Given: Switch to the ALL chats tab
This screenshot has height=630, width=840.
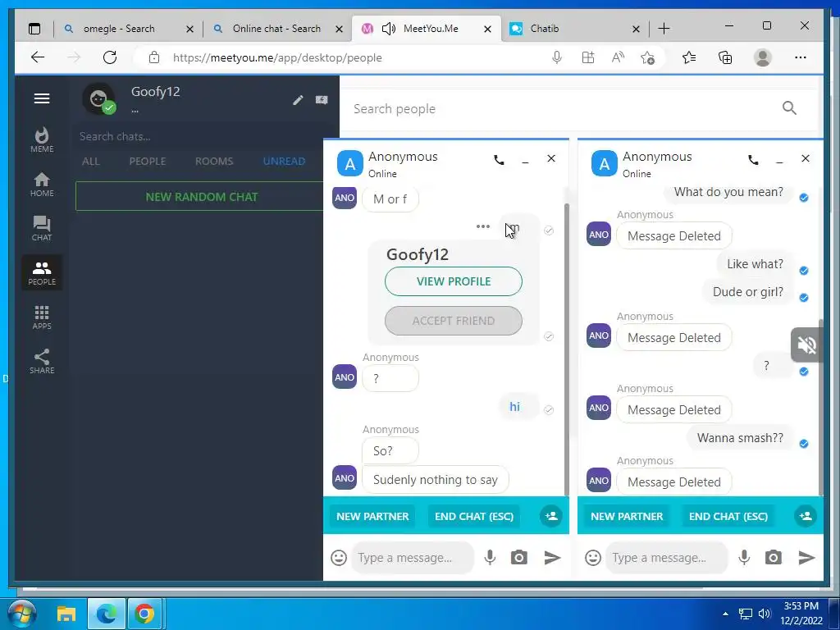Looking at the screenshot, I should [91, 162].
